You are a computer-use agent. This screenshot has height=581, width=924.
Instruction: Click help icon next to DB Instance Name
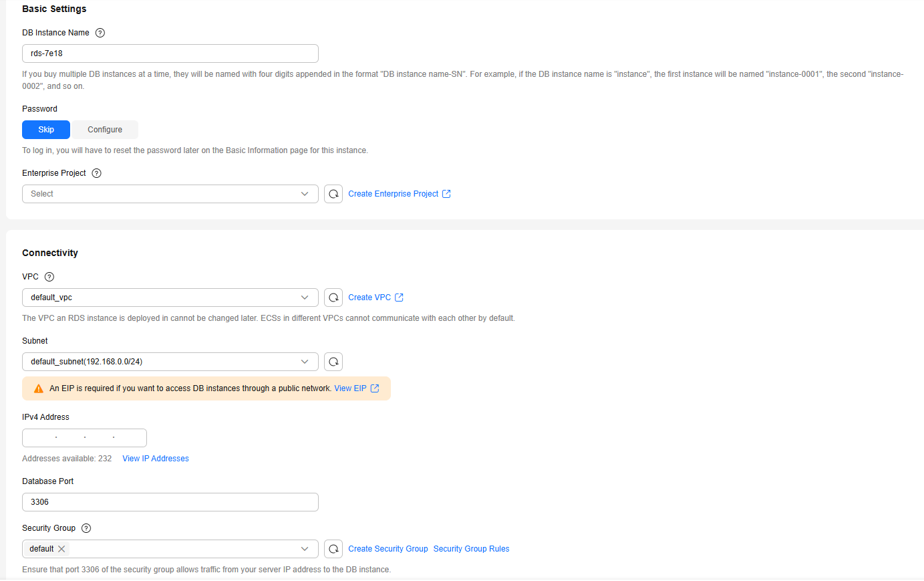coord(100,33)
